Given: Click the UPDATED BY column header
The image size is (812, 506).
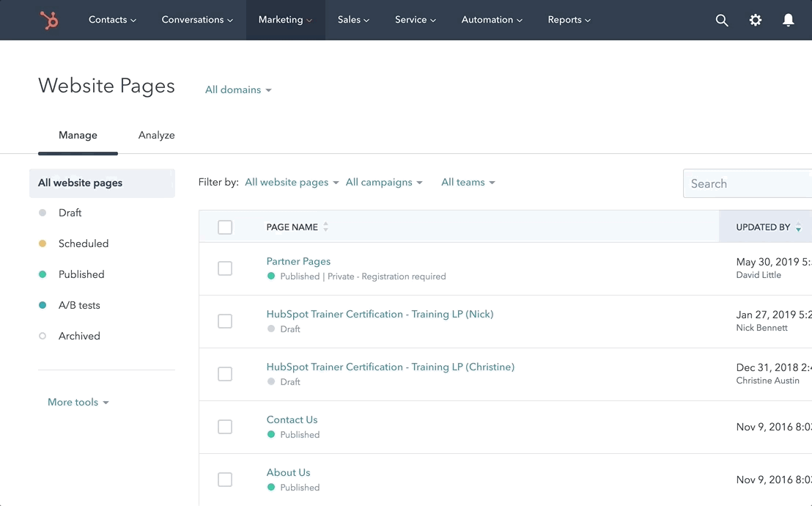Looking at the screenshot, I should point(763,227).
